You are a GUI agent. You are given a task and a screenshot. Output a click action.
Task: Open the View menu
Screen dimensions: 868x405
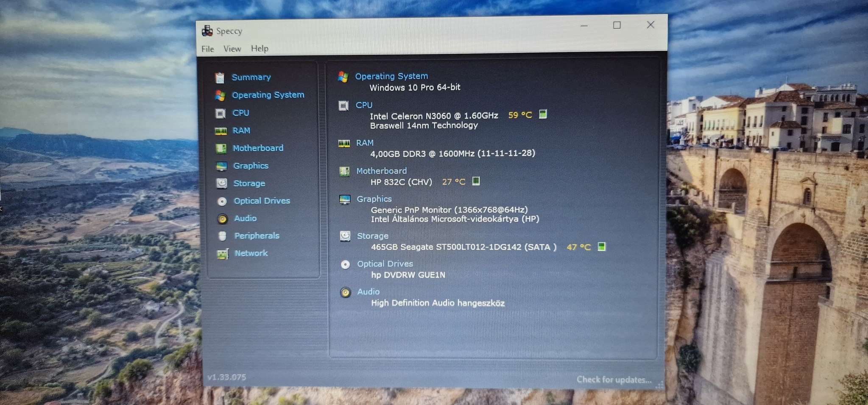pos(232,49)
